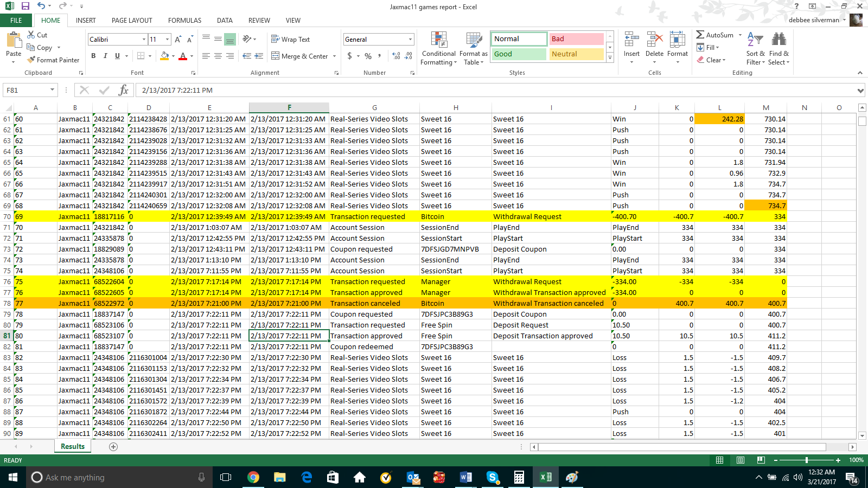
Task: Click Decrease Indent icon
Action: pos(247,56)
